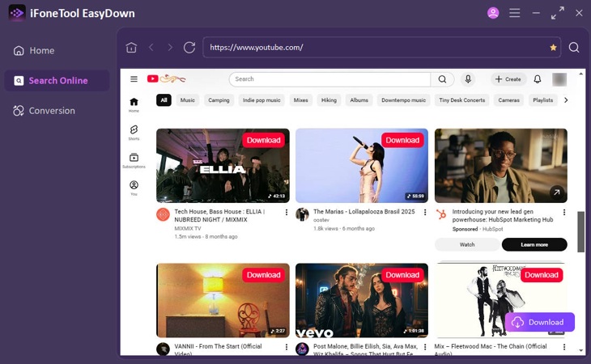This screenshot has width=591, height=364.
Task: Click HubSpot advertiser logo
Action: (x=441, y=214)
